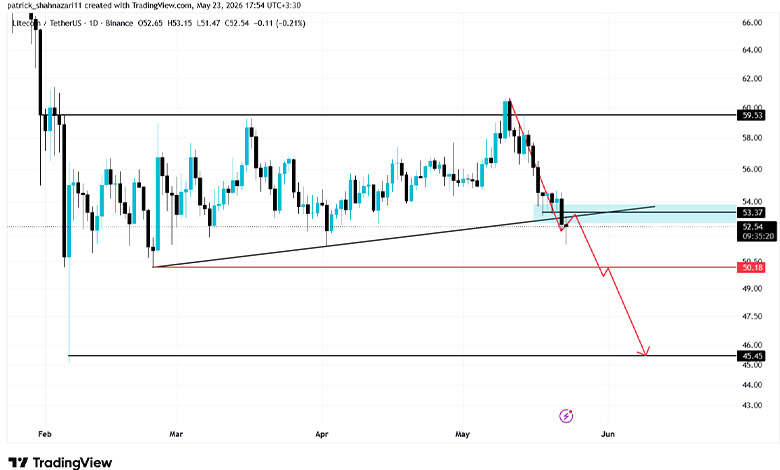The width and height of the screenshot is (780, 470).
Task: Click the high value H53.15
Action: coord(180,23)
